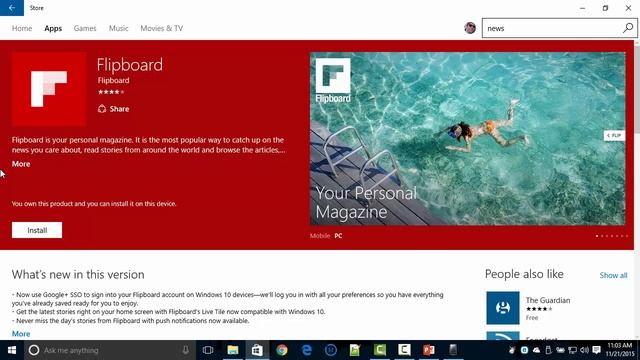Expand What's new with More link
640x360 pixels.
coord(21,334)
